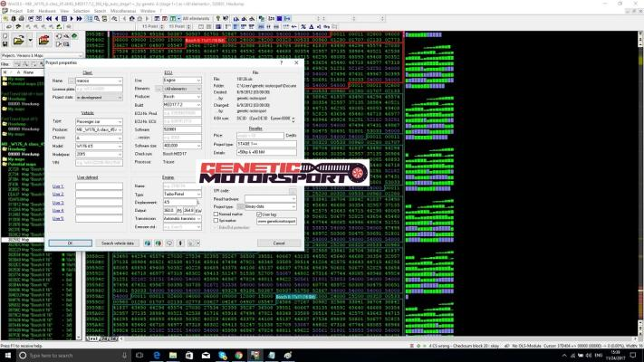Open the Hardware menu
This screenshot has height=362, width=644.
pos(44,12)
